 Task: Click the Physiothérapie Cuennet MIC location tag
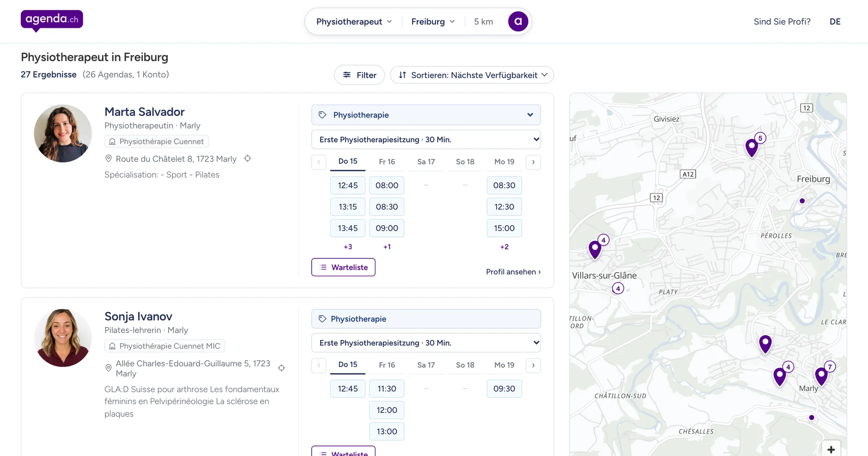click(164, 346)
